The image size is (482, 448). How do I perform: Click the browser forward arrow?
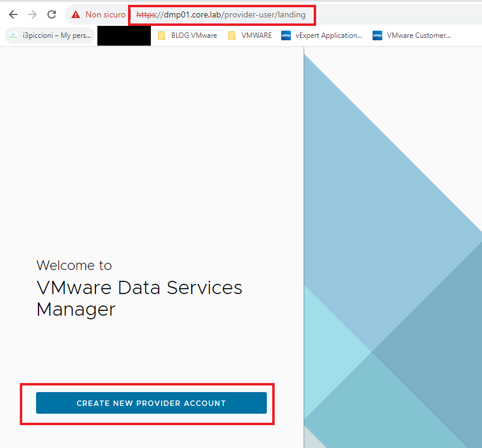pos(32,14)
